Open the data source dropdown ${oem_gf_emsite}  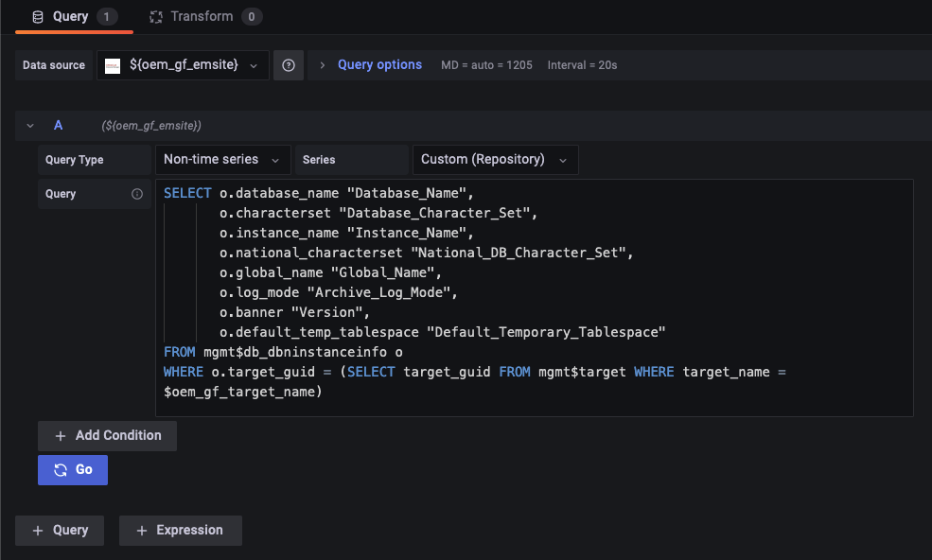(183, 65)
